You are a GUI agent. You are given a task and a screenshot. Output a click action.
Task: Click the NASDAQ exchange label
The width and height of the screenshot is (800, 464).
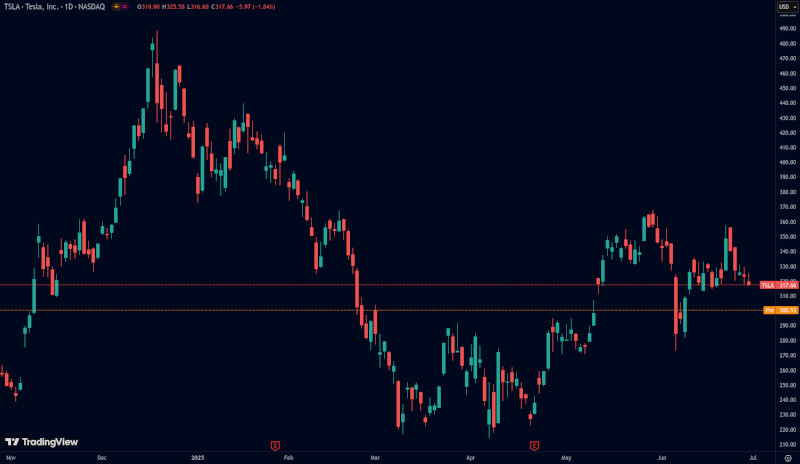coord(93,6)
